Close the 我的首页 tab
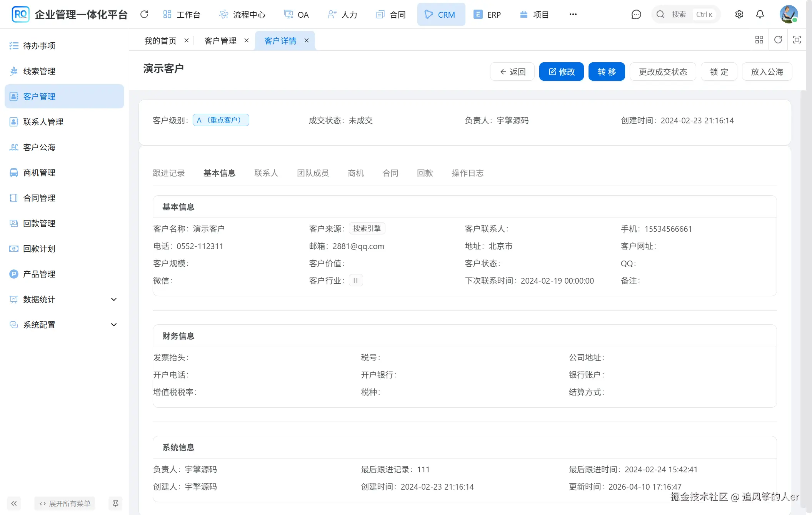812x515 pixels. 186,40
